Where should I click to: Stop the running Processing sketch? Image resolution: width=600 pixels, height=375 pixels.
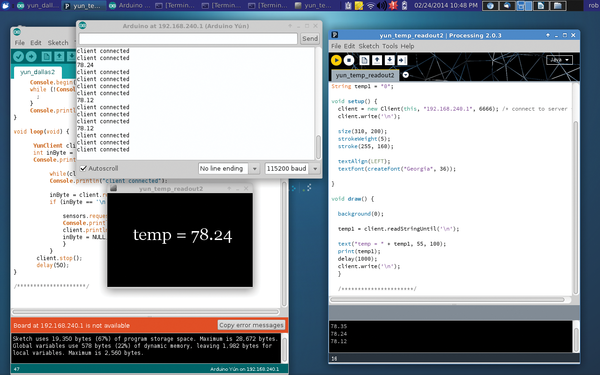349,60
